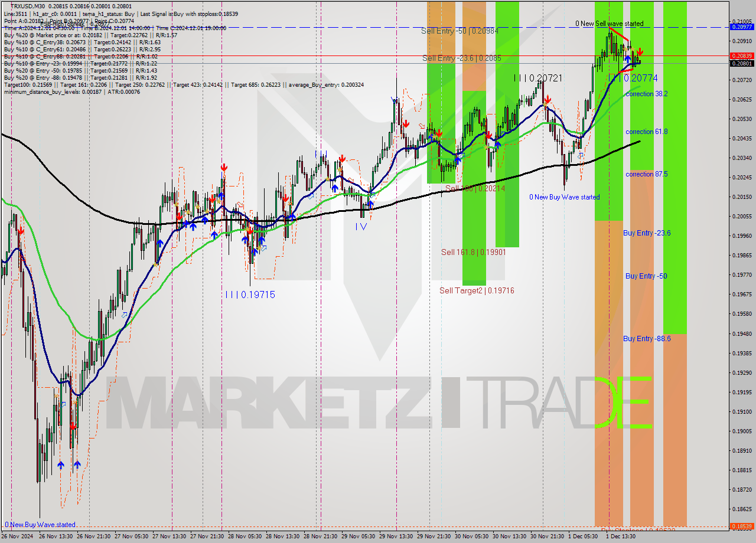Click the '26 Nov 13:30' time axis label

tap(56, 537)
